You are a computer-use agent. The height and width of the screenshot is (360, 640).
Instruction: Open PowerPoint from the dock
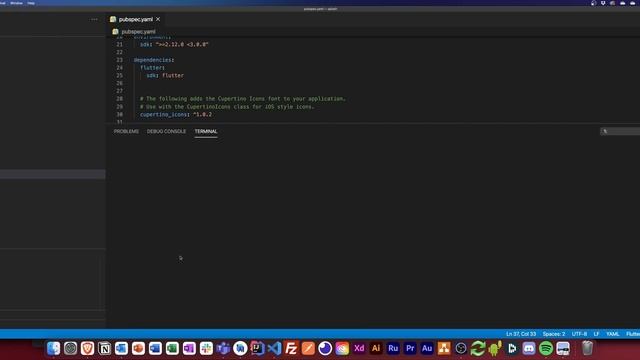click(138, 348)
